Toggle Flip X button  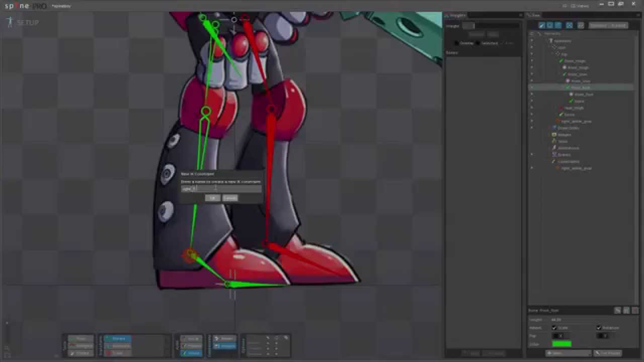coord(558,336)
